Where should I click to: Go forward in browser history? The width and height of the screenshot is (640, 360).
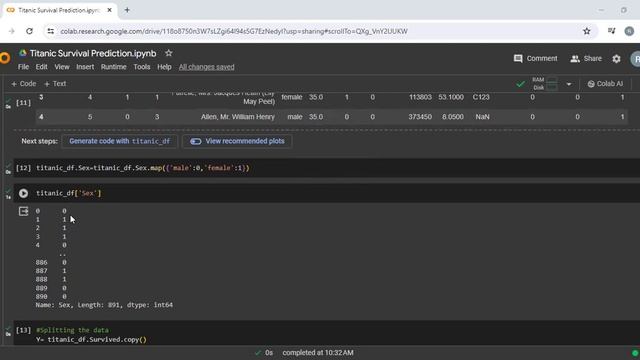tap(11, 31)
